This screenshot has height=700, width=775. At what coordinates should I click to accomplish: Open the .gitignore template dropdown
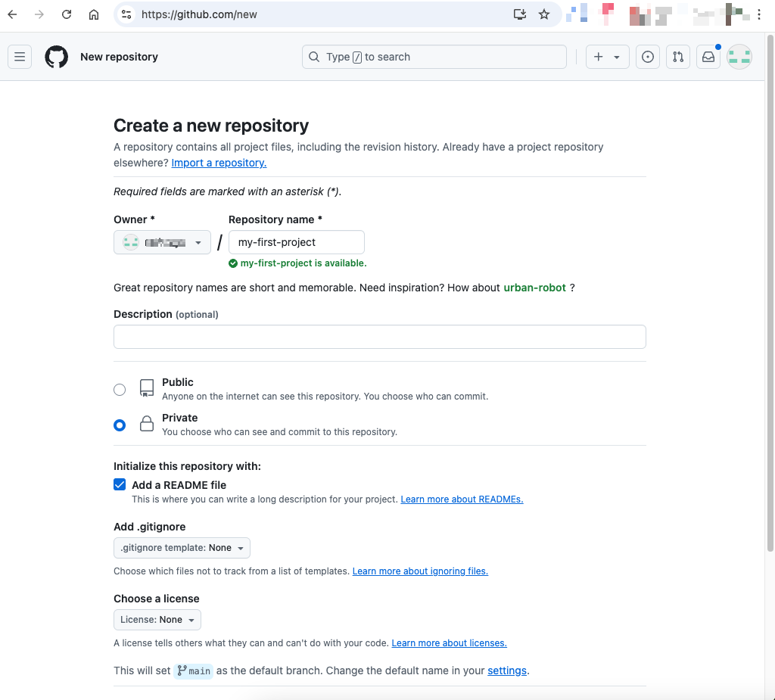(182, 548)
